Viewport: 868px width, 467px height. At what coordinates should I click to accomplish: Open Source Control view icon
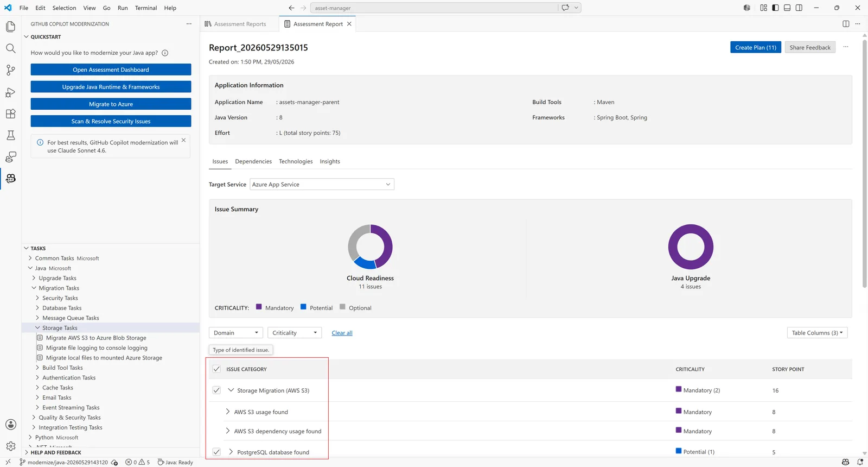point(10,70)
